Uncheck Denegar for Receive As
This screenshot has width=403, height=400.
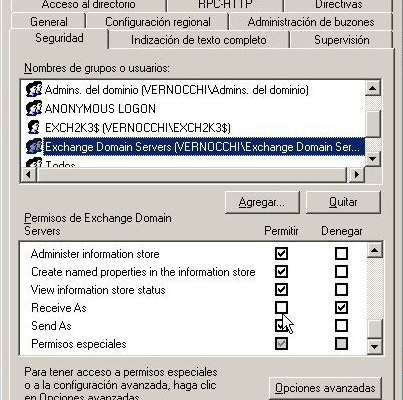click(x=341, y=307)
